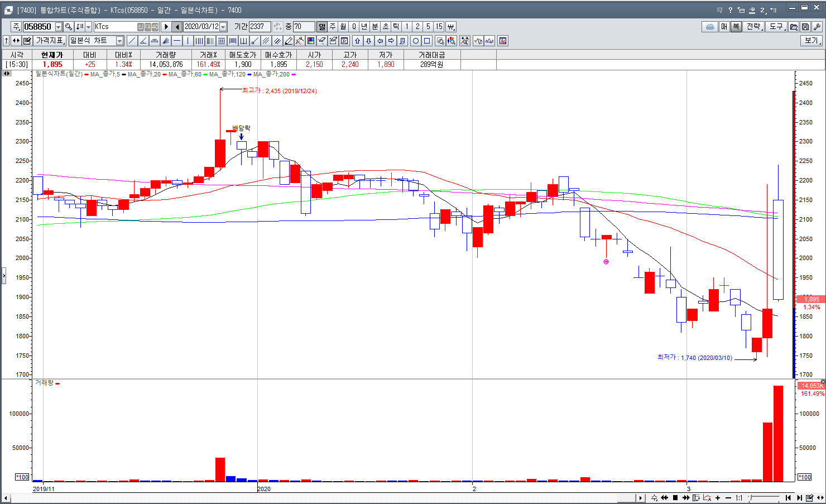The height and width of the screenshot is (504, 826).
Task: Click the 1:1 scale reset button
Action: click(x=739, y=498)
